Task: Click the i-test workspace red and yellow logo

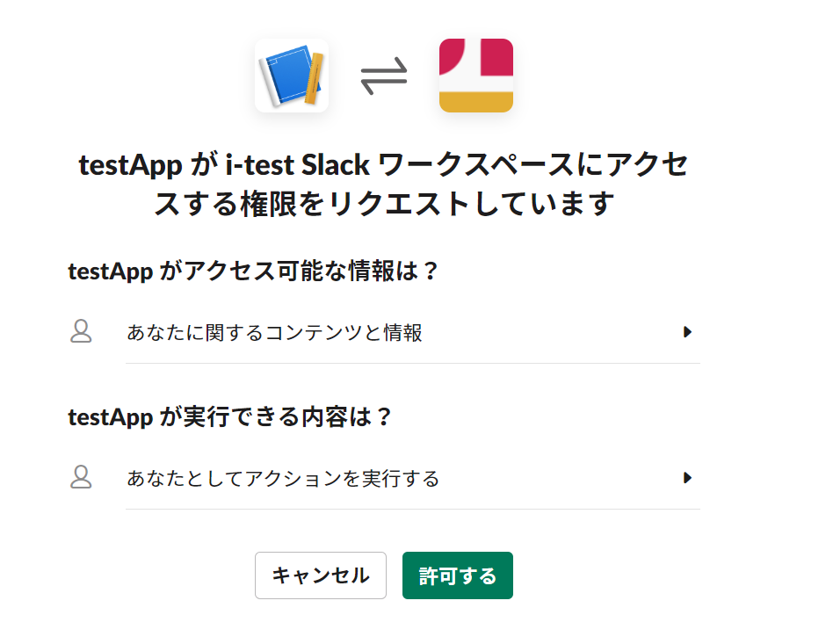Action: [x=475, y=76]
